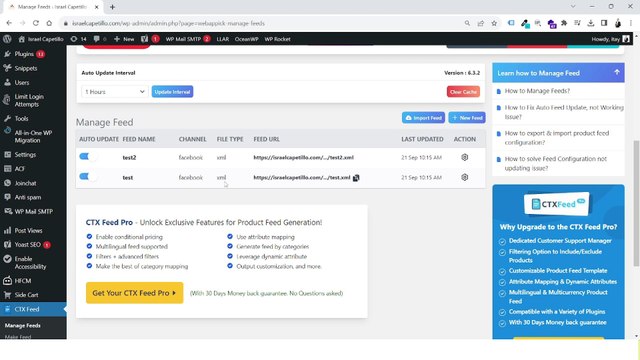This screenshot has width=640, height=360.
Task: Click the test2 feed name
Action: 129,158
